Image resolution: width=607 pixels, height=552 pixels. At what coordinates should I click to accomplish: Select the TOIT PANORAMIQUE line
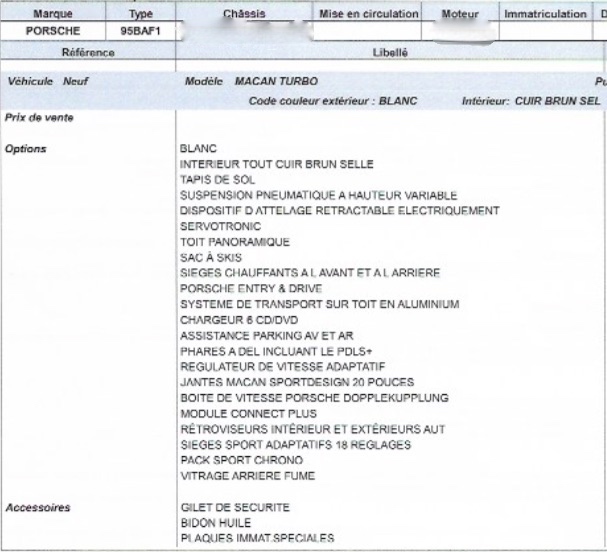tap(235, 242)
